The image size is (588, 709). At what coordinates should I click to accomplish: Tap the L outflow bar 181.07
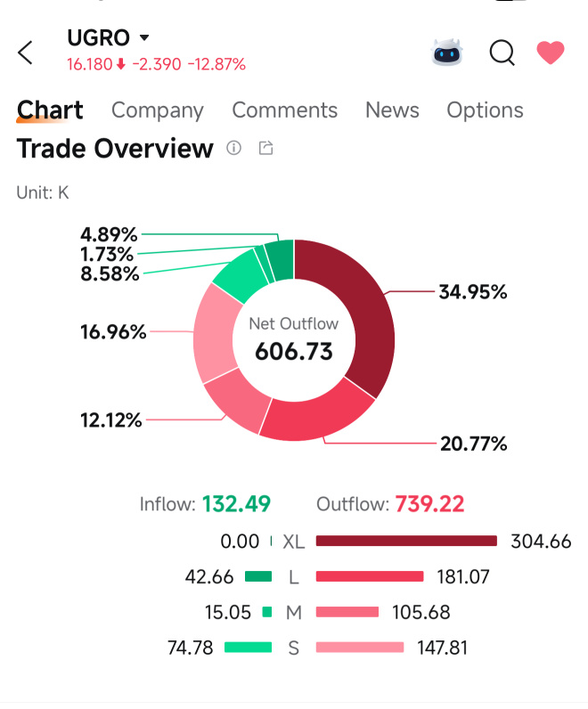coord(370,576)
